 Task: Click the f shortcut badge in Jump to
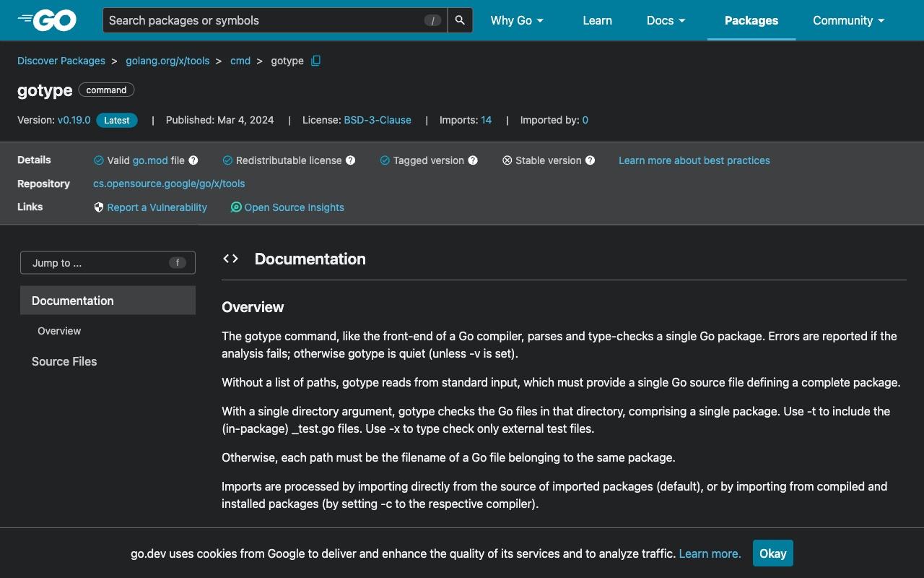(177, 263)
